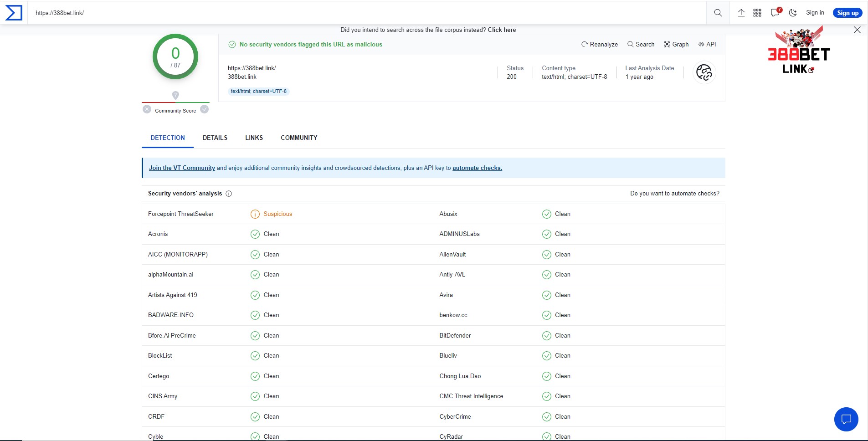
Task: Click the Clean check icon for Chong Lua Dao
Action: pos(547,376)
